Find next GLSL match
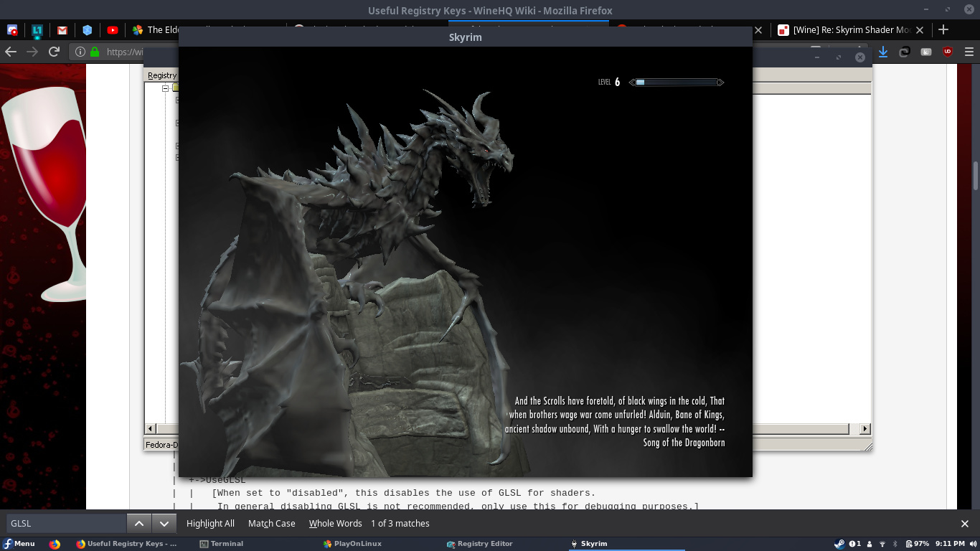Screen dimensions: 980x551 (164, 524)
